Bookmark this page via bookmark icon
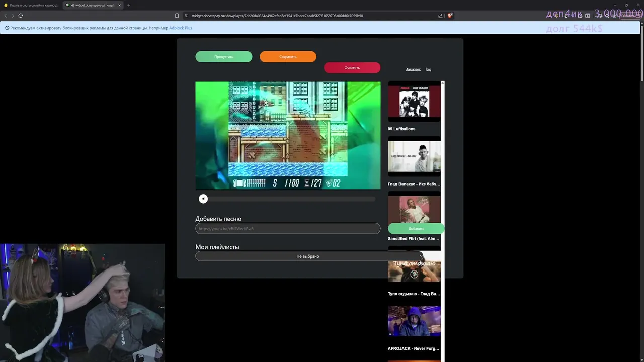The image size is (644, 362). (177, 16)
